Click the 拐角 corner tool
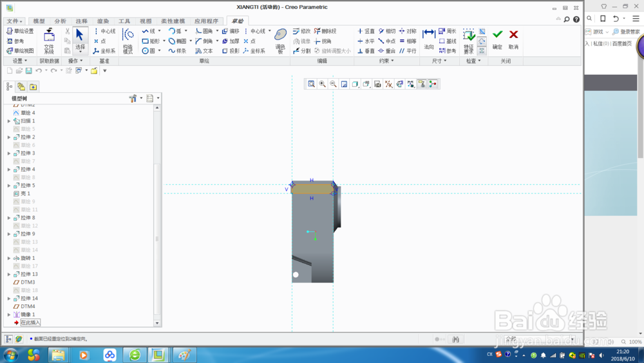The height and width of the screenshot is (363, 644). (323, 41)
